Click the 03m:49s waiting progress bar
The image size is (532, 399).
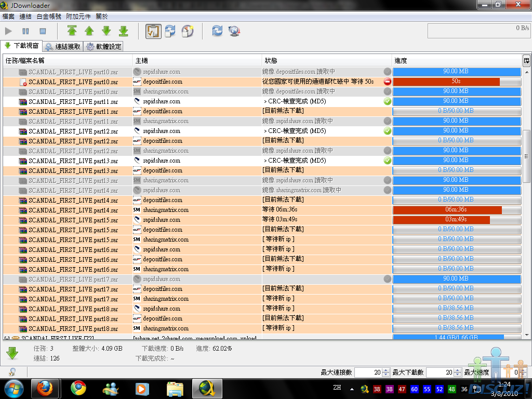457,220
